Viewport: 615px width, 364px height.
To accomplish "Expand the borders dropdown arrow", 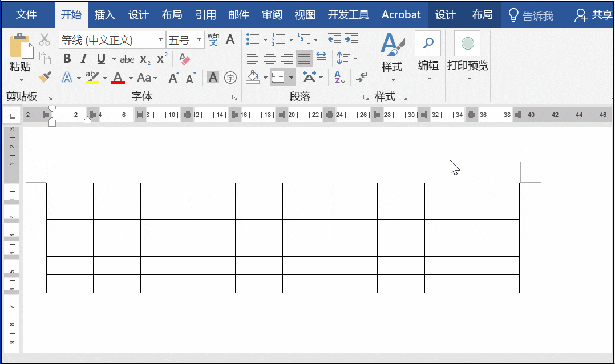I will (x=291, y=77).
